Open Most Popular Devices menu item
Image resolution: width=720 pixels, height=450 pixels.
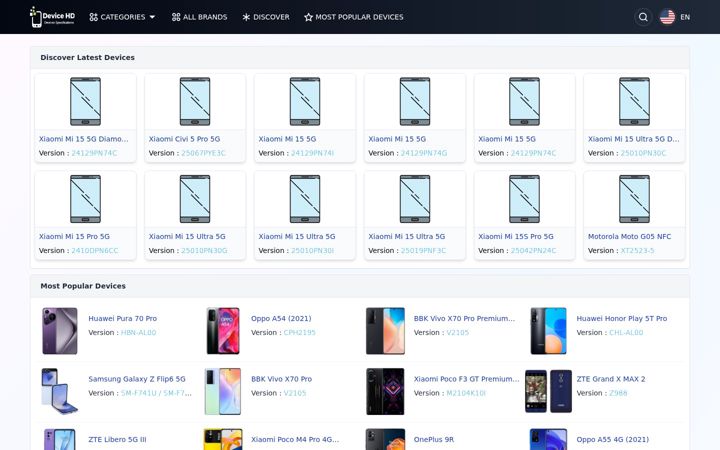[x=354, y=17]
